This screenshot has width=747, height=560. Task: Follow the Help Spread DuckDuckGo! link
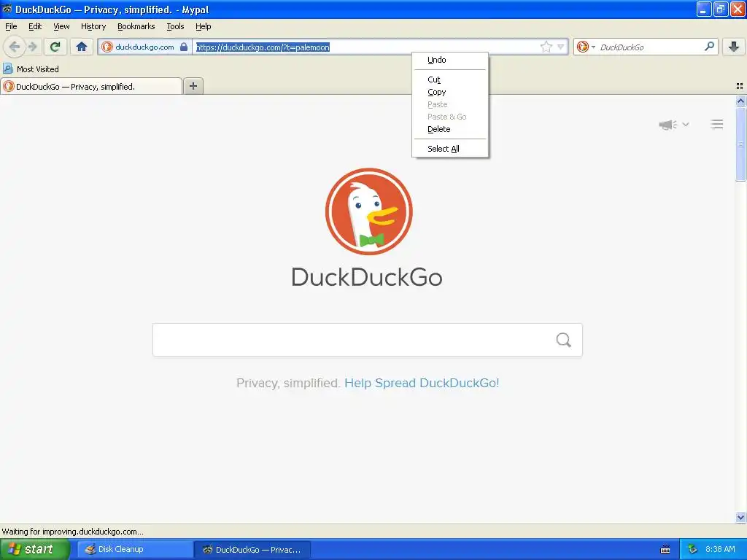pos(422,383)
